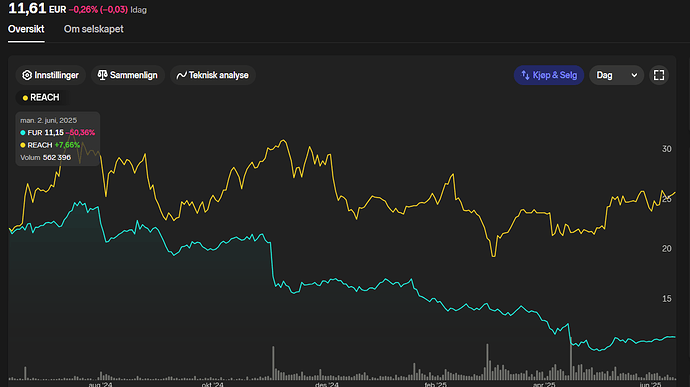The height and width of the screenshot is (387, 690).
Task: Click the FUR cyan legend dot
Action: pos(22,133)
